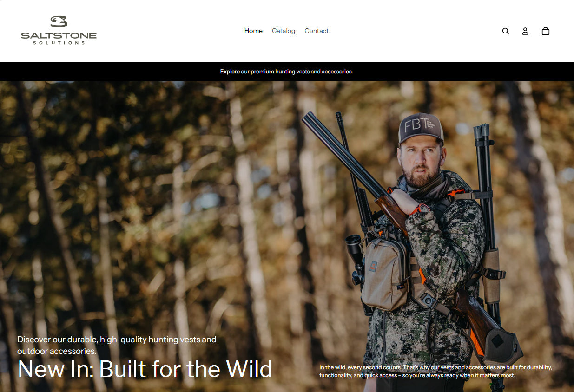This screenshot has height=392, width=574.
Task: Open the Contact page link
Action: tap(317, 31)
